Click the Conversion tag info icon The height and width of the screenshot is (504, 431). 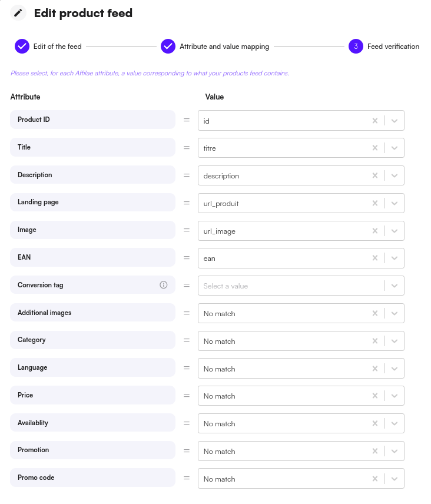164,285
